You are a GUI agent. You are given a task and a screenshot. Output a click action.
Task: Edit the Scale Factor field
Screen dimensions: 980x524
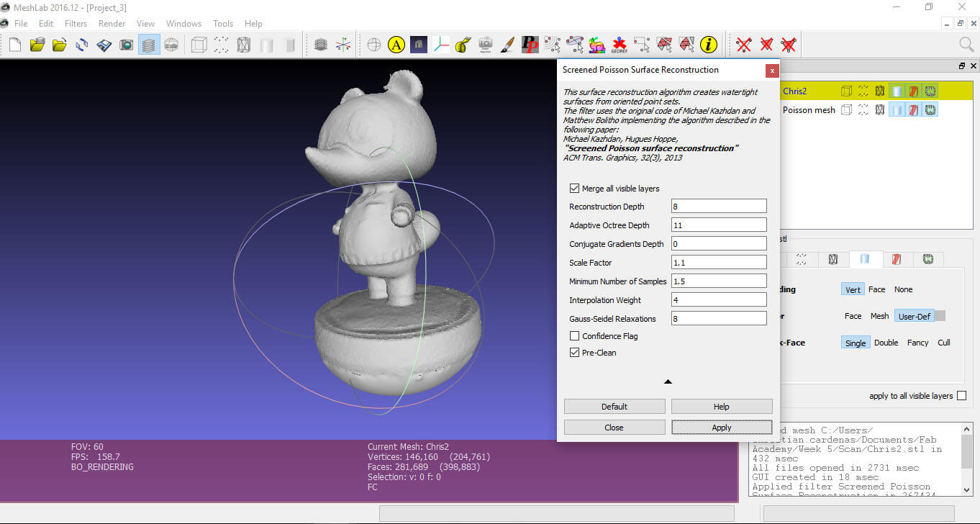(x=719, y=263)
